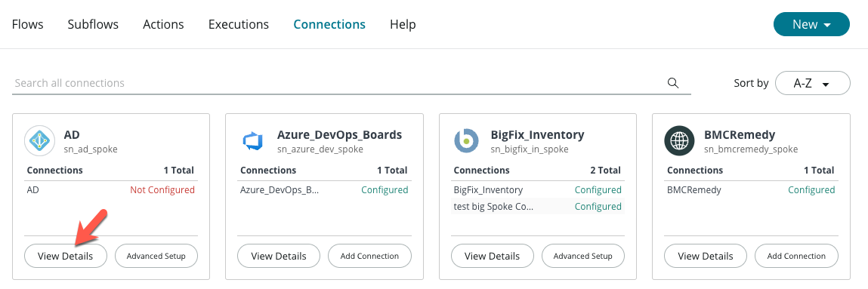Viewport: 868px width, 289px height.
Task: Click Advanced Setup on the AD card
Action: (156, 256)
